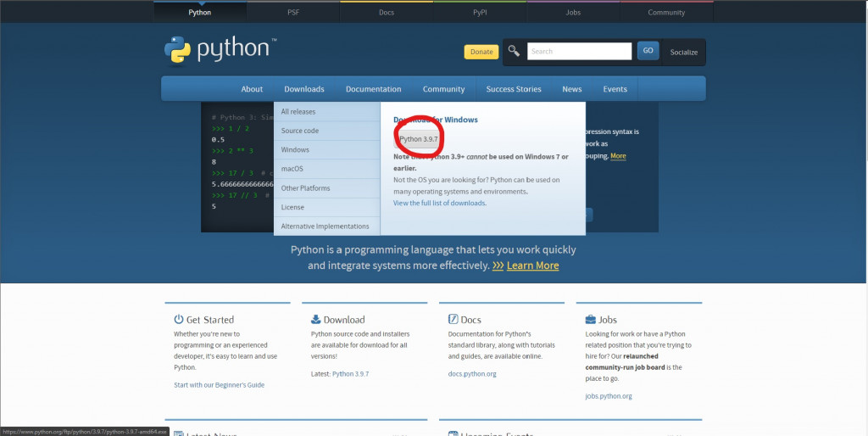868x436 pixels.
Task: Select Other Platforms in Downloads menu
Action: 327,188
